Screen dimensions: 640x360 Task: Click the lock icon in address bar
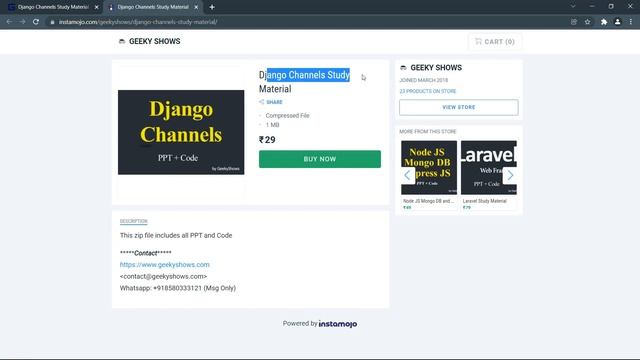[x=52, y=22]
